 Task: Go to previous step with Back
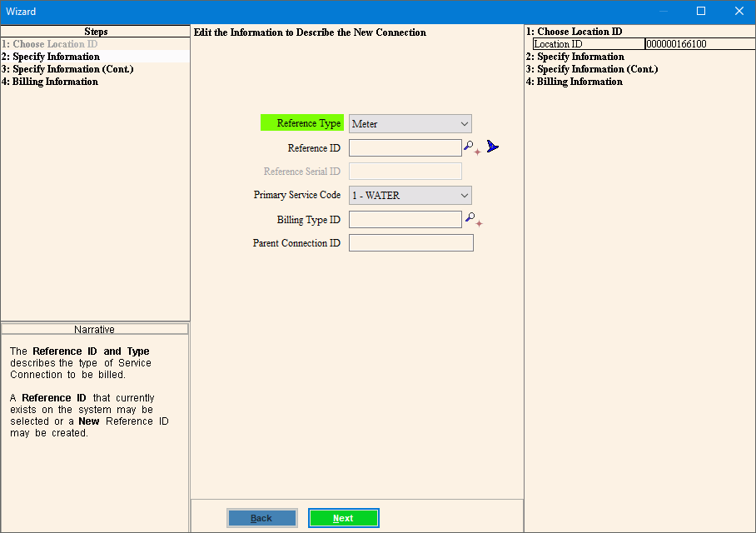[x=261, y=518]
